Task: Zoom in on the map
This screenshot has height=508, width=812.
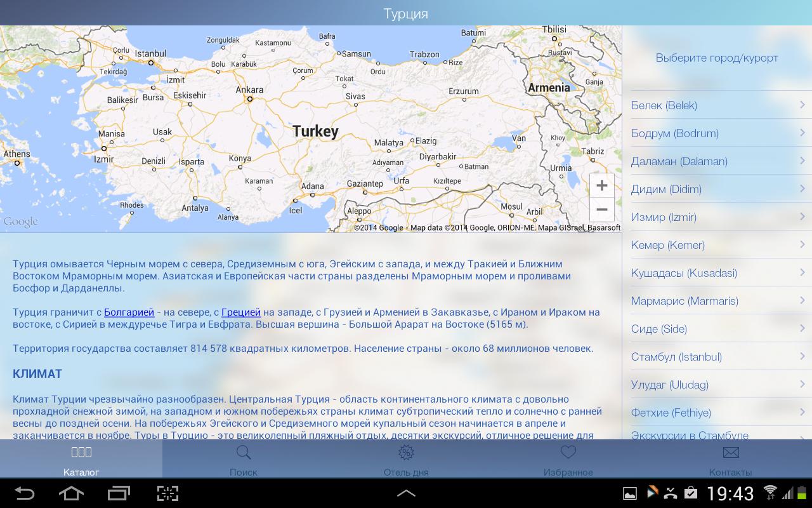Action: [x=601, y=185]
